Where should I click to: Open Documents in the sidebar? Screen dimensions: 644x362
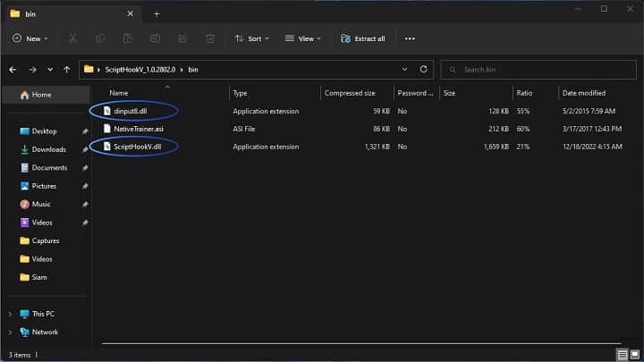[49, 168]
